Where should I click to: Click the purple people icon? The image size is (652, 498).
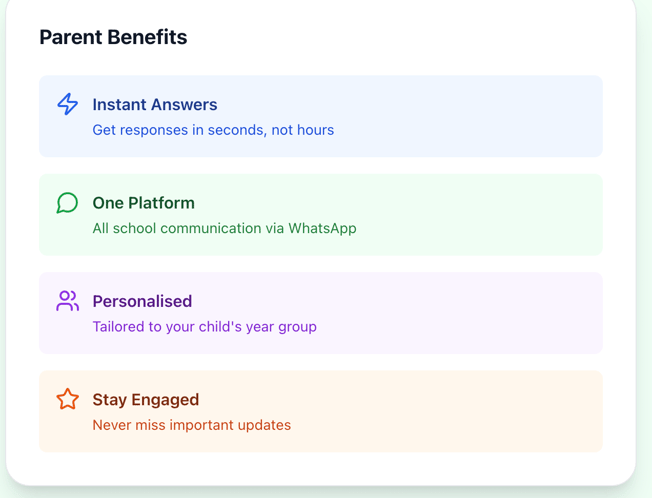tap(67, 301)
